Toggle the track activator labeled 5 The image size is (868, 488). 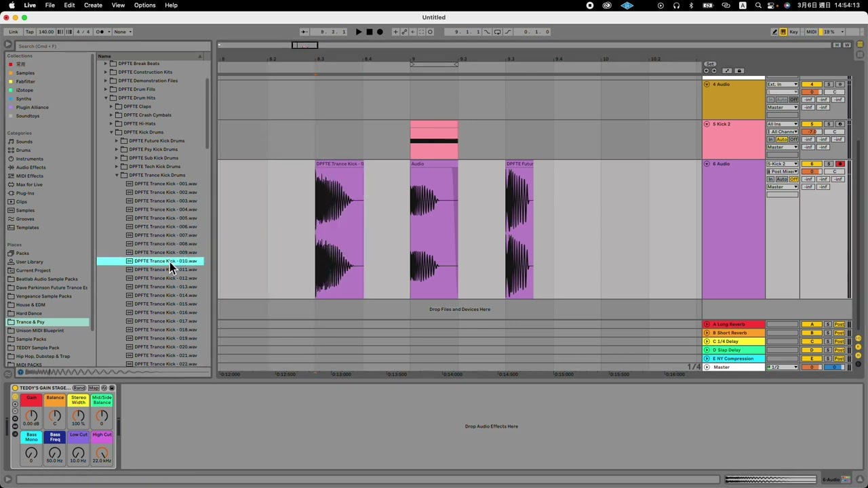pyautogui.click(x=812, y=124)
